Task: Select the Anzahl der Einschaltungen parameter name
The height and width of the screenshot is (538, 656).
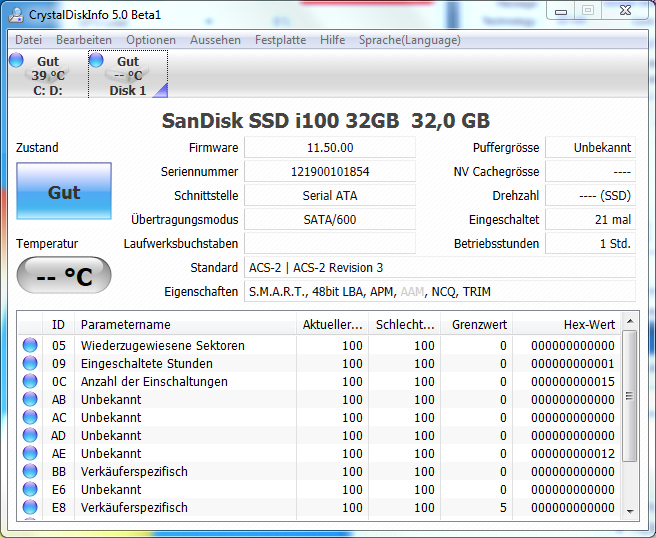Action: (x=154, y=382)
